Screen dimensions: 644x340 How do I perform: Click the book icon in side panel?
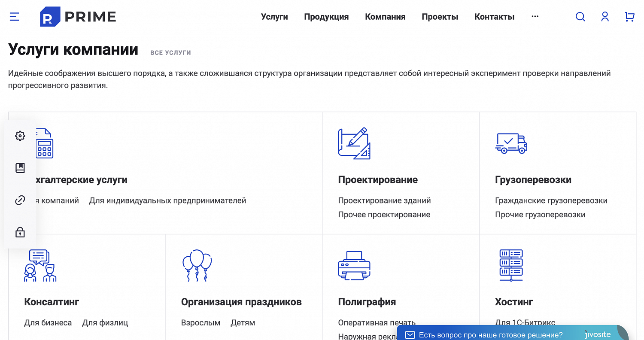pos(20,168)
